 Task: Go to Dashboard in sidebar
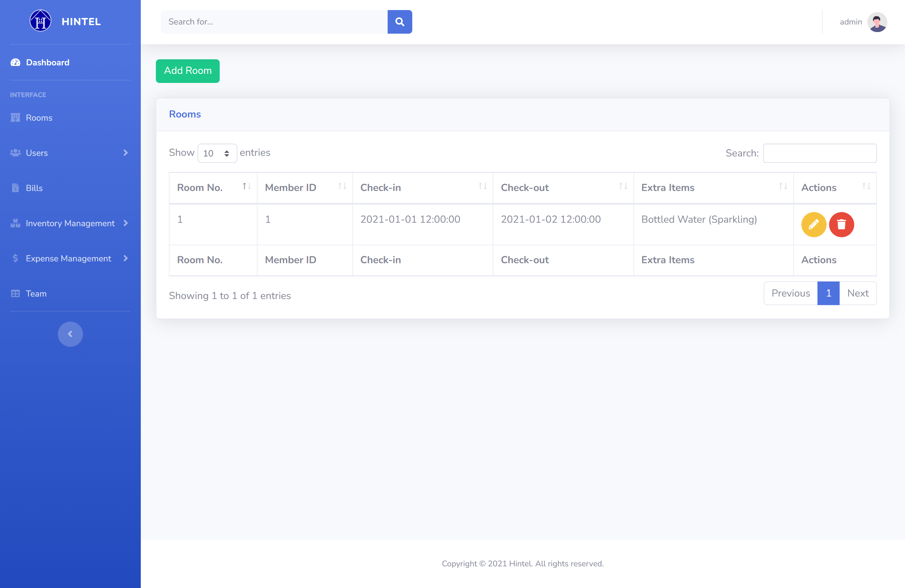click(47, 62)
